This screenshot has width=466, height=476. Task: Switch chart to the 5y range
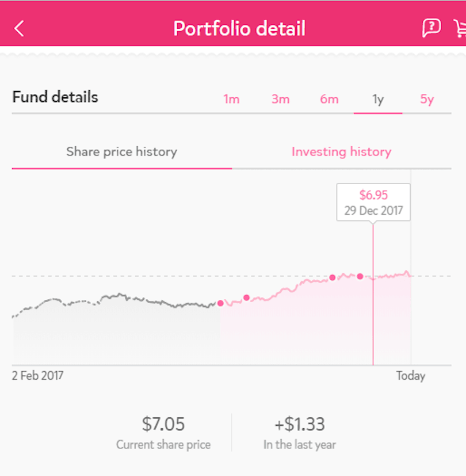[x=427, y=99]
